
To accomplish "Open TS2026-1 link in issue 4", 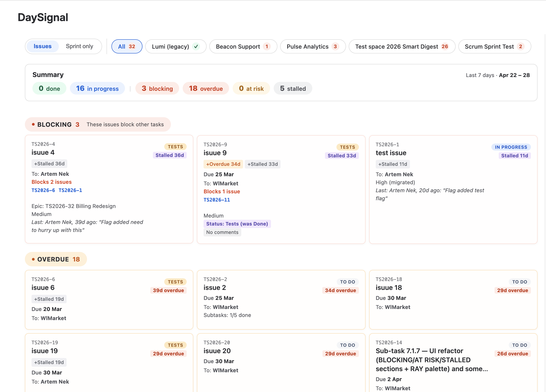I will [70, 190].
